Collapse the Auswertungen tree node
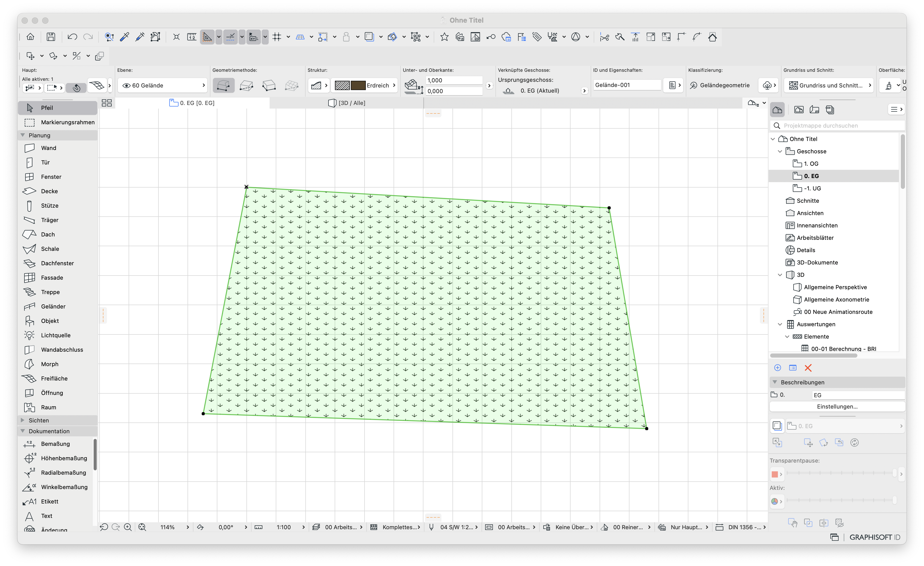This screenshot has height=566, width=924. pyautogui.click(x=780, y=324)
